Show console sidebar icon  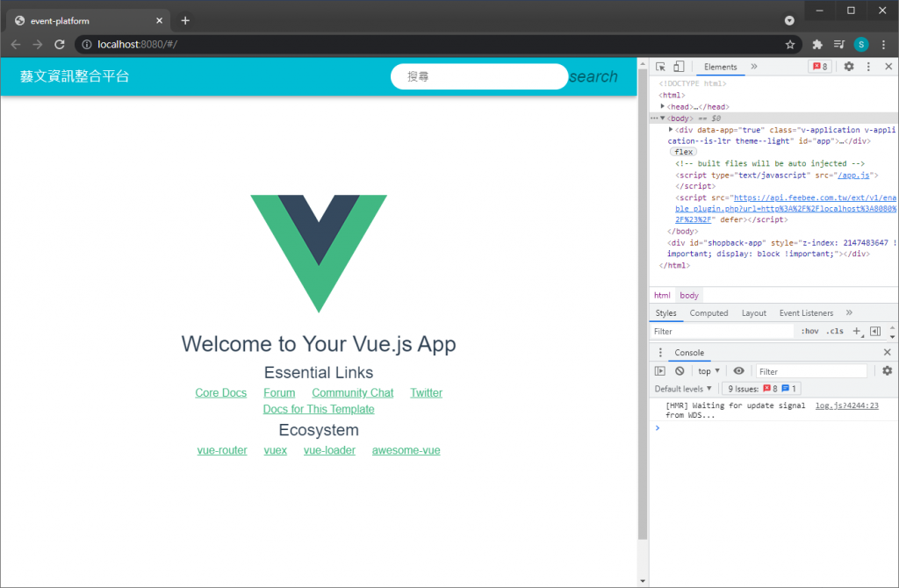660,371
